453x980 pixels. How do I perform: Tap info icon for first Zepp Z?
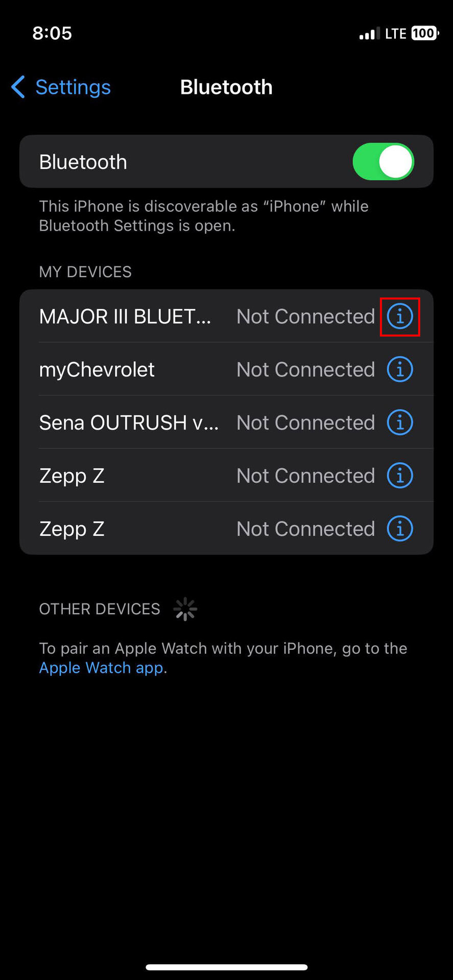[400, 476]
